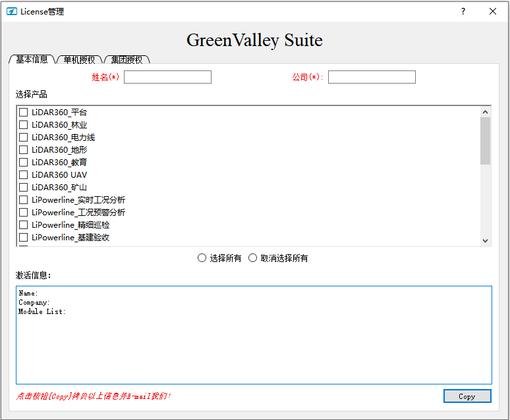Tick the LiPowerline_实时工况分析 checkbox
Viewport: 510px width, 420px height.
24,200
